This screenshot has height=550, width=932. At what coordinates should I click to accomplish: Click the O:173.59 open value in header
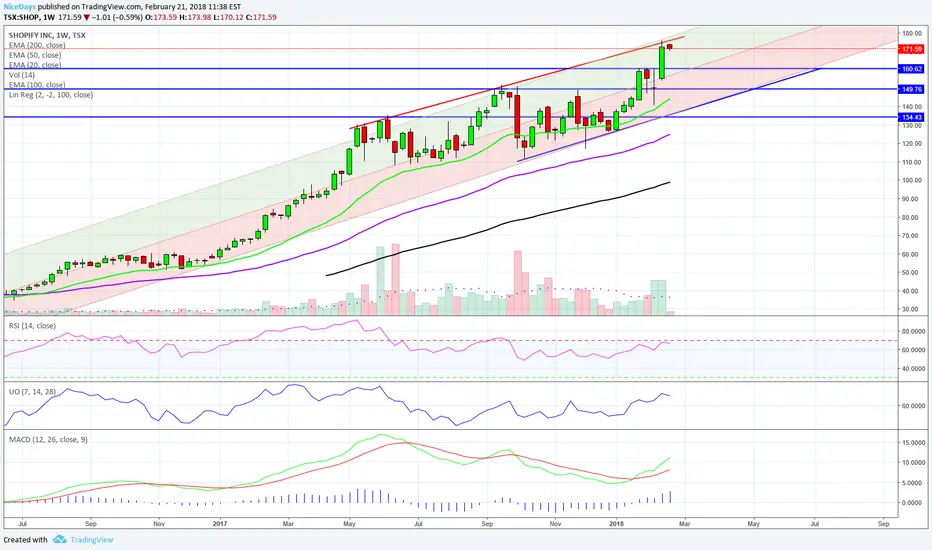pyautogui.click(x=161, y=17)
